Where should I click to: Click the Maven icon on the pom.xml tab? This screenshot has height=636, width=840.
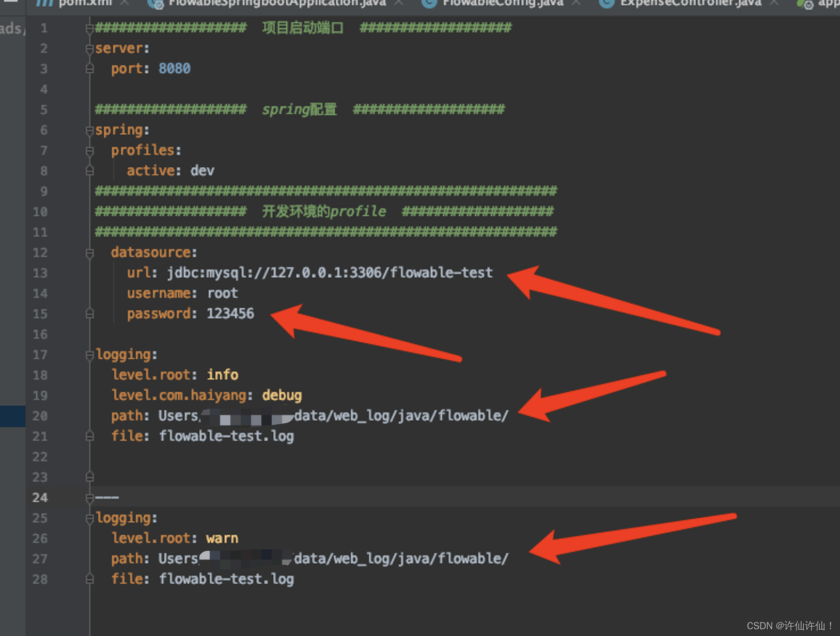tap(44, 3)
